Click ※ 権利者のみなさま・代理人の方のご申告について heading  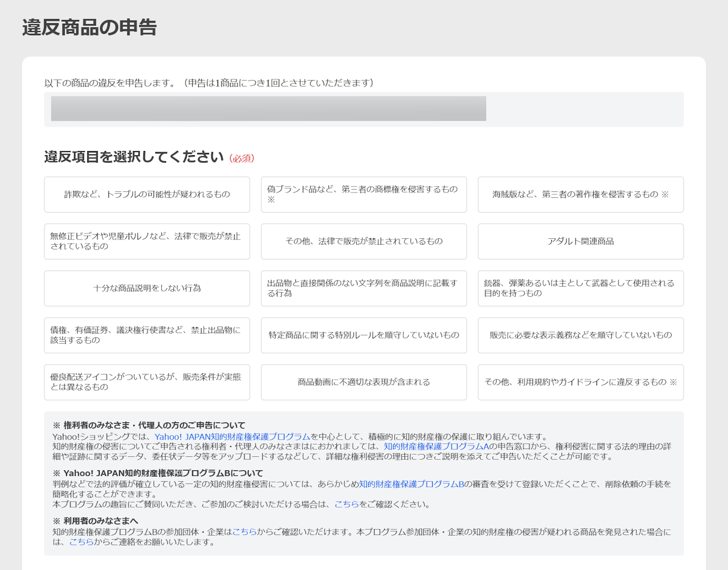click(149, 425)
